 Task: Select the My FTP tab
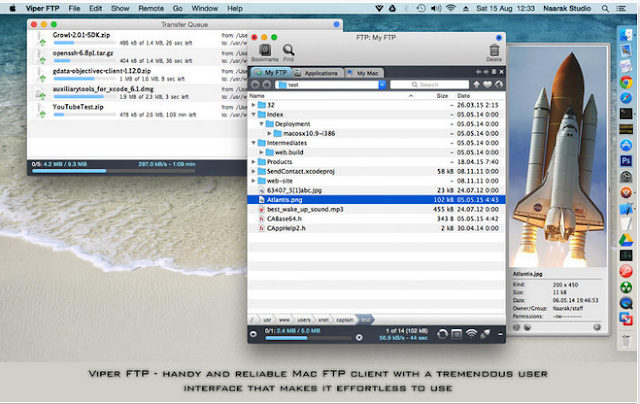pyautogui.click(x=271, y=73)
